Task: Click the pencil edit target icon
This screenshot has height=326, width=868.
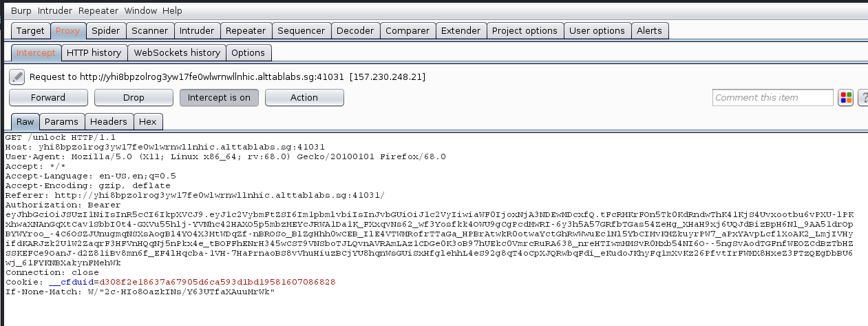Action: tap(17, 77)
